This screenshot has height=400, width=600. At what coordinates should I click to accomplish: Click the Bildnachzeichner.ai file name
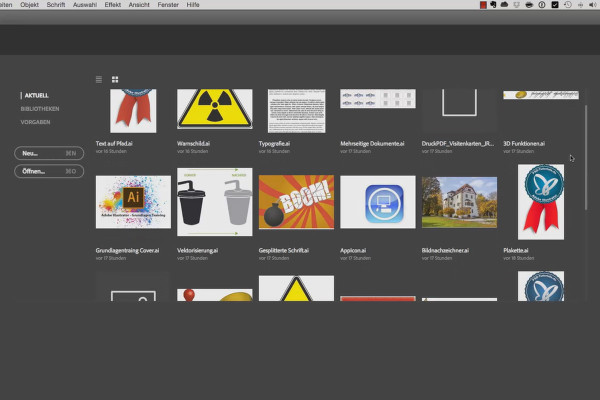coord(445,250)
